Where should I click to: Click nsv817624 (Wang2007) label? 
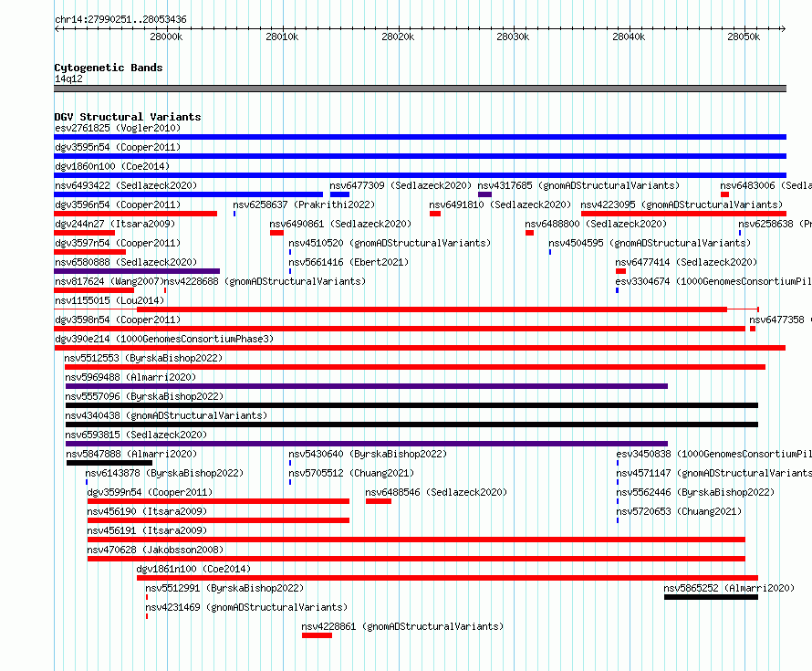point(109,281)
